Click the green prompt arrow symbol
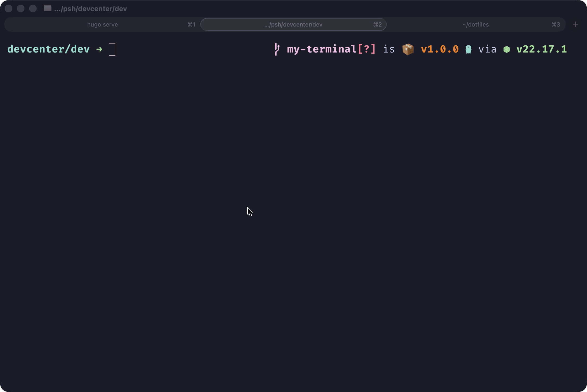Image resolution: width=587 pixels, height=392 pixels. pyautogui.click(x=99, y=49)
